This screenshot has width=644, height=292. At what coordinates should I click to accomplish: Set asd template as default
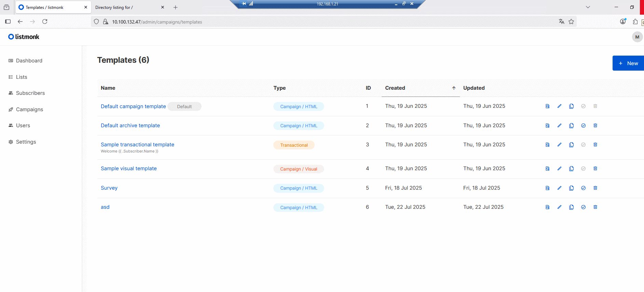click(x=583, y=207)
